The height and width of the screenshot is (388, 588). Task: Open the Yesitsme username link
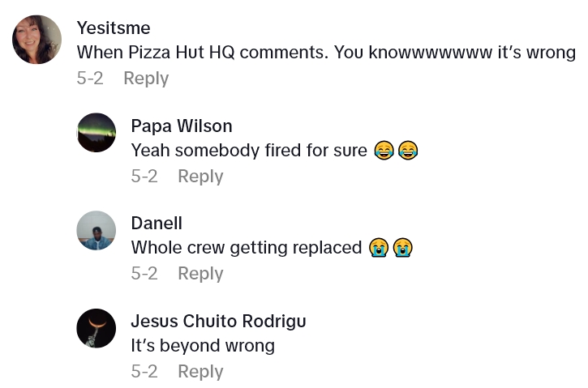pyautogui.click(x=114, y=28)
